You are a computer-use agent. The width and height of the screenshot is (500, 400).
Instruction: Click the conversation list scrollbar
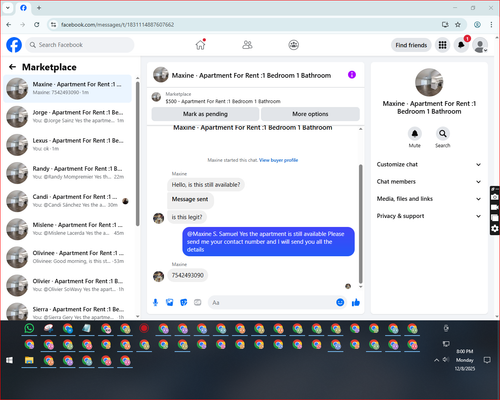tap(138, 153)
